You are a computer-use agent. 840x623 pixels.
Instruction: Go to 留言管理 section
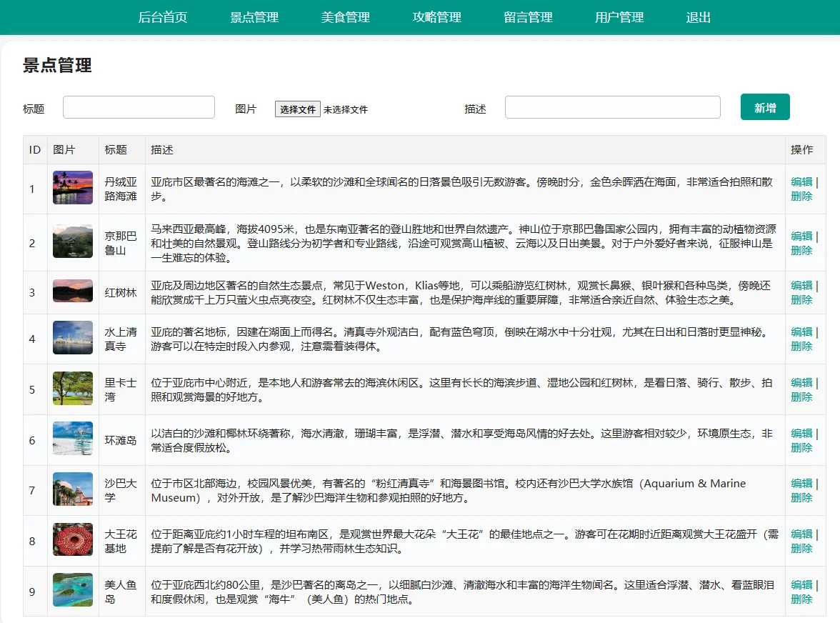point(527,17)
